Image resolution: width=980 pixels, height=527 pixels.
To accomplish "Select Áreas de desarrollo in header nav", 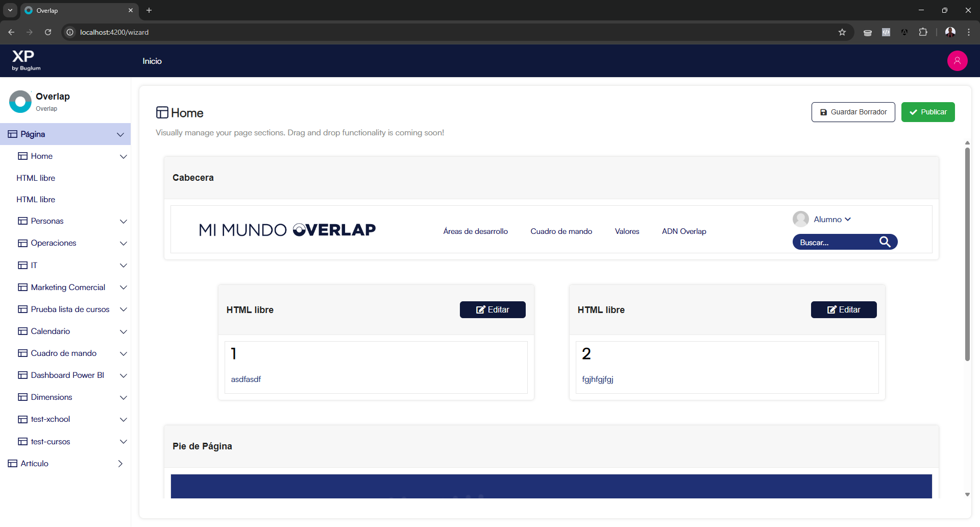I will pos(475,231).
